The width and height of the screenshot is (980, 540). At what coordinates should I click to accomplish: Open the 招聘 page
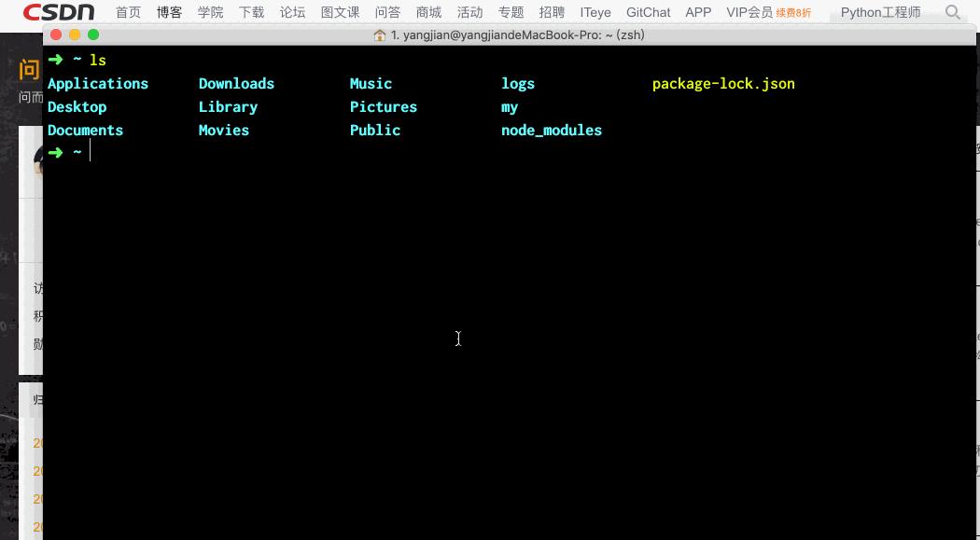click(x=552, y=12)
